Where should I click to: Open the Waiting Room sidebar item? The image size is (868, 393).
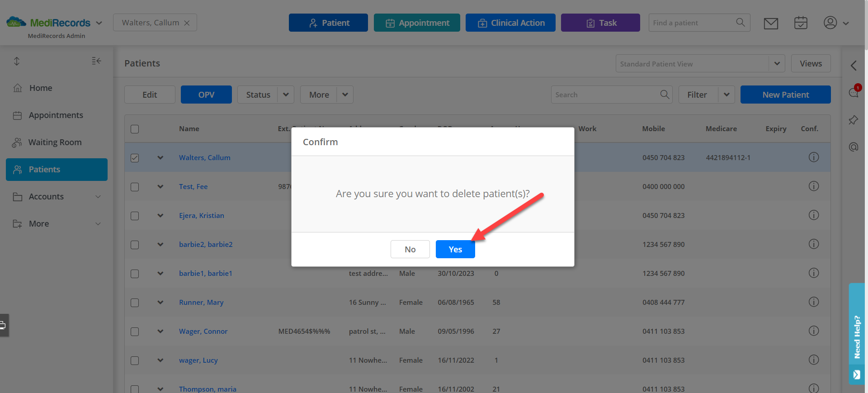tap(57, 142)
